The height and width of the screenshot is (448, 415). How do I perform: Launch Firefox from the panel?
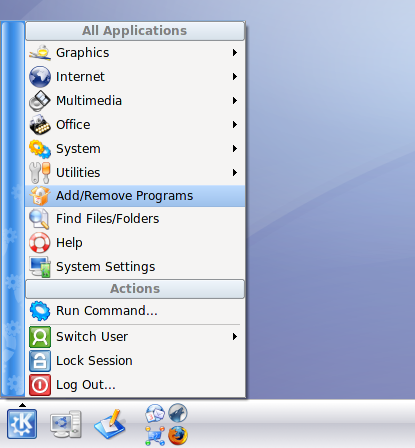178,435
